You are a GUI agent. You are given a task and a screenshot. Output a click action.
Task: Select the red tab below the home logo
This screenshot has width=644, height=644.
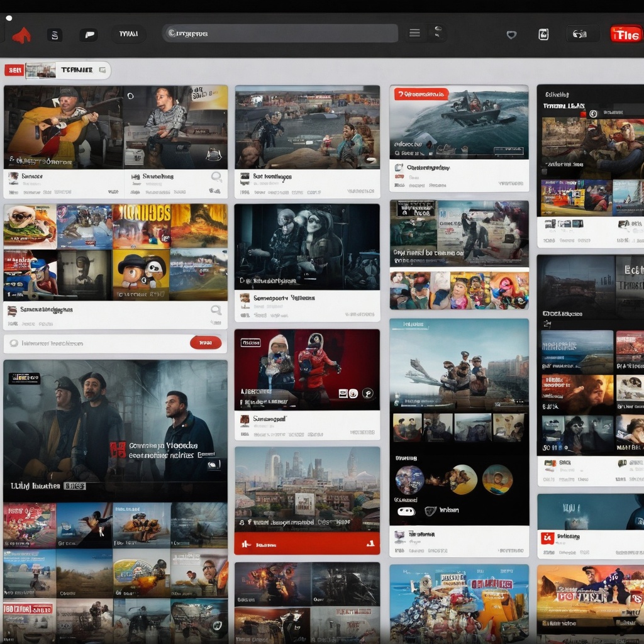pos(14,70)
